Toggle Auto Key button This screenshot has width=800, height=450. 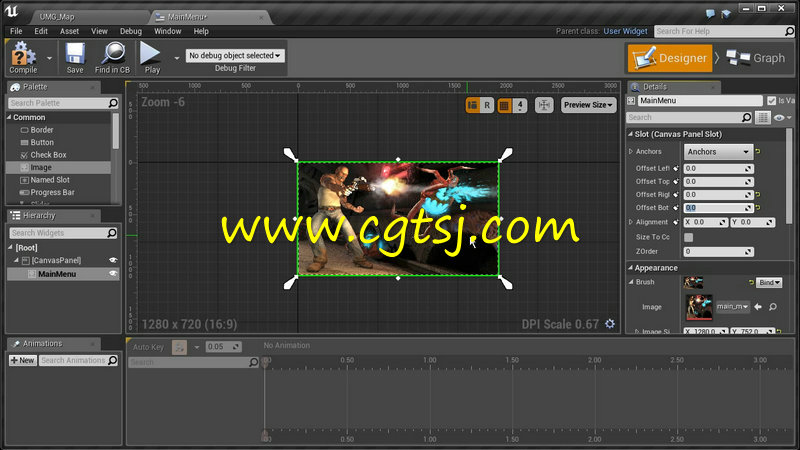[179, 347]
